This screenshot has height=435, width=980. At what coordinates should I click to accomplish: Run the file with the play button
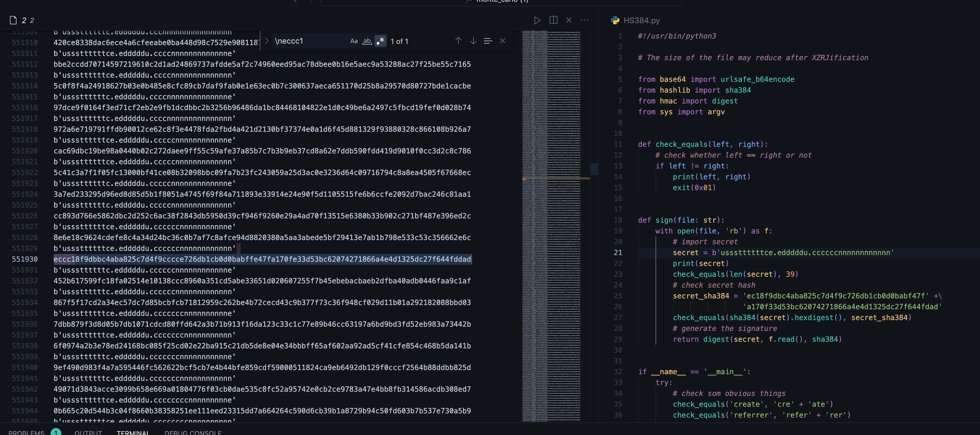tap(537, 20)
